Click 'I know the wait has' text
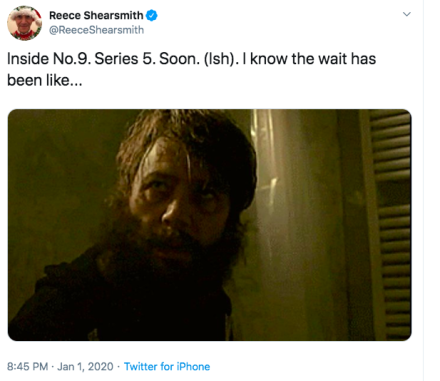 tap(309, 59)
